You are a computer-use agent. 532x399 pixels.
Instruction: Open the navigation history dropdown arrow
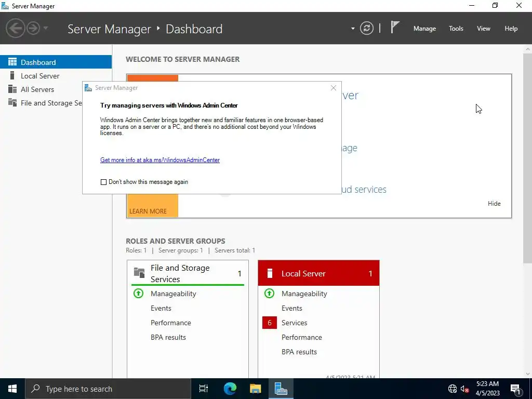pos(46,28)
